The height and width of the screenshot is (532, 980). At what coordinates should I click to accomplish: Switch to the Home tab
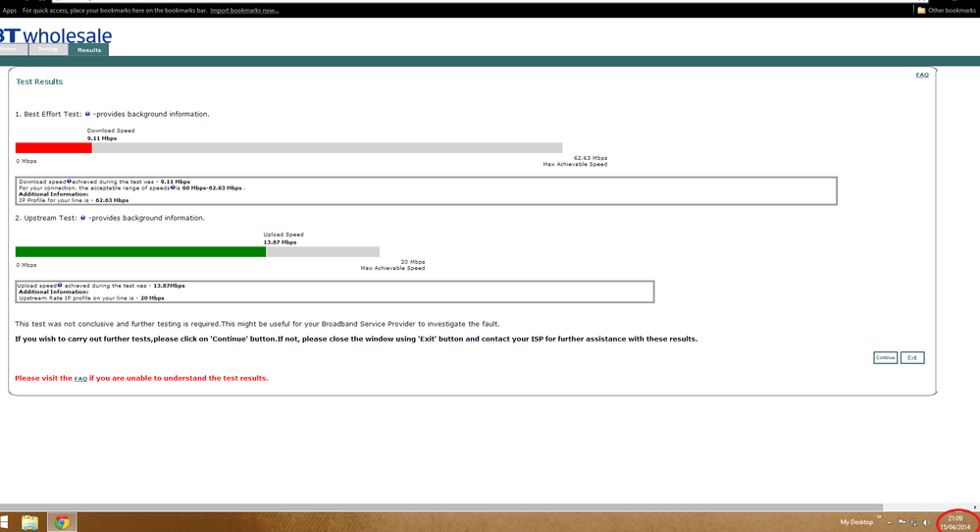(x=13, y=49)
